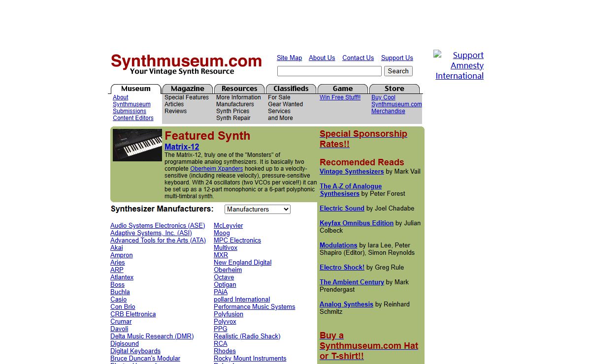Switch to the Magazine tab
The image size is (591, 364).
pos(188,89)
